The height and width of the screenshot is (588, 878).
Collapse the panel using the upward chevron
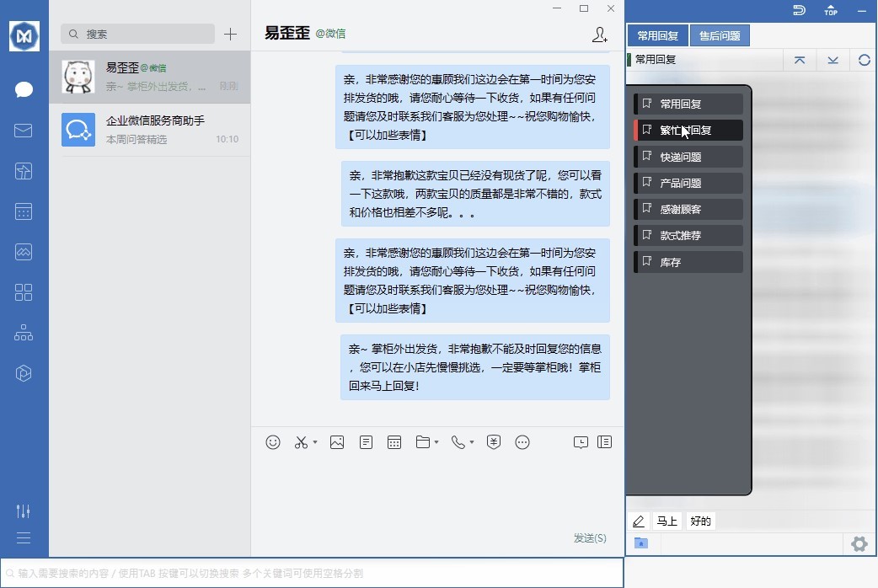801,60
